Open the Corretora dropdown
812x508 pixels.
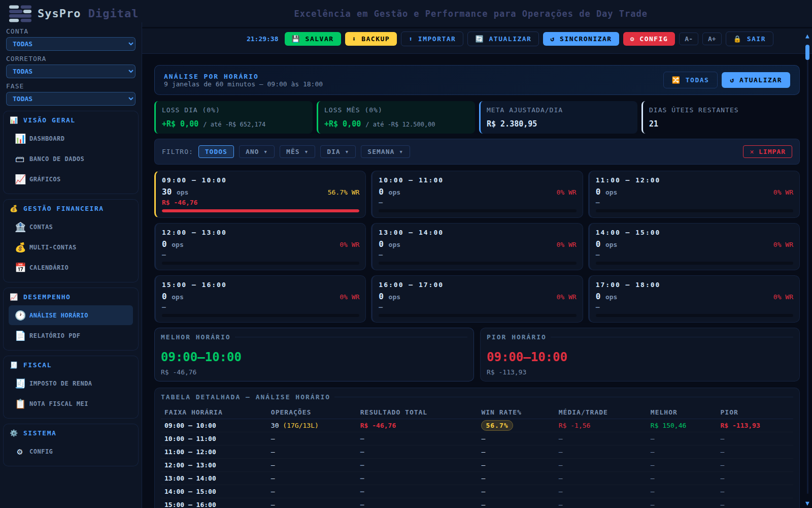pyautogui.click(x=71, y=72)
